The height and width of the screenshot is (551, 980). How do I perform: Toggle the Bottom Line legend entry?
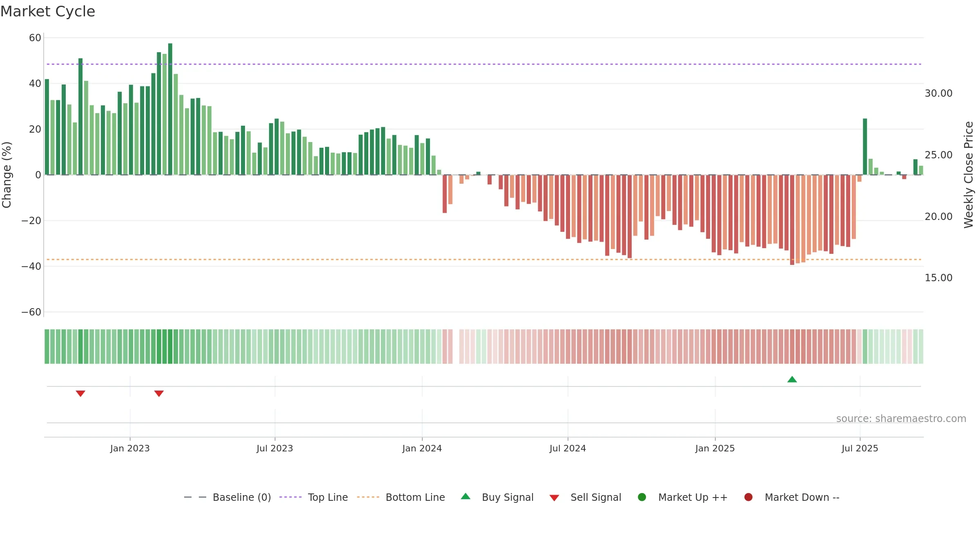401,497
